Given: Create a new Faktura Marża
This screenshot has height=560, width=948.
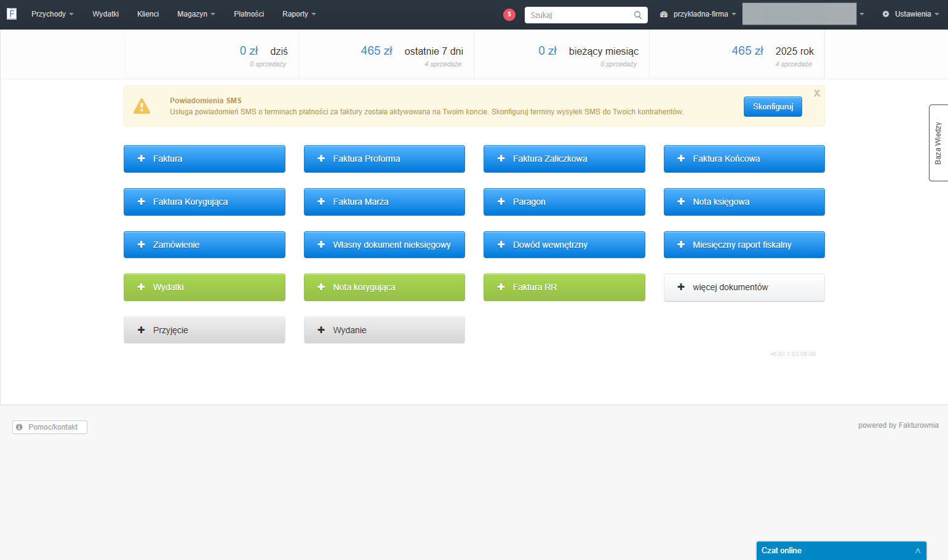Looking at the screenshot, I should (384, 202).
